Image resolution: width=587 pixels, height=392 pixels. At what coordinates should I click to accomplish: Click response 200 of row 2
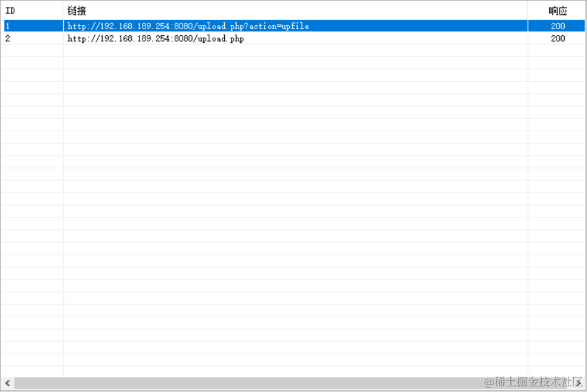(x=558, y=38)
